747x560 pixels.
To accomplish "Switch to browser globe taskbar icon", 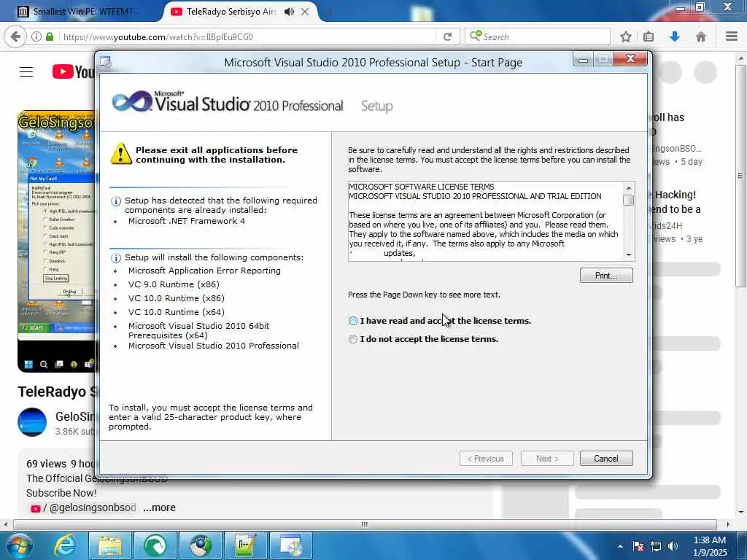I will [201, 545].
